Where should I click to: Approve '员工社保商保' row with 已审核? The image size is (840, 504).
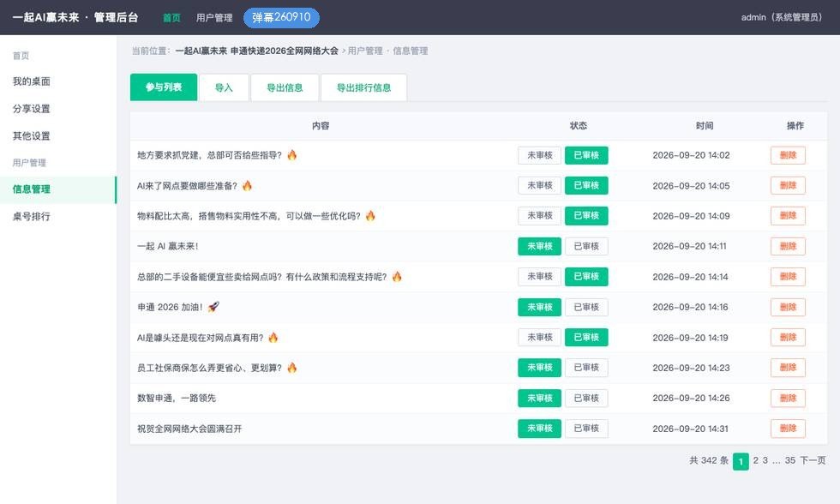pyautogui.click(x=586, y=368)
